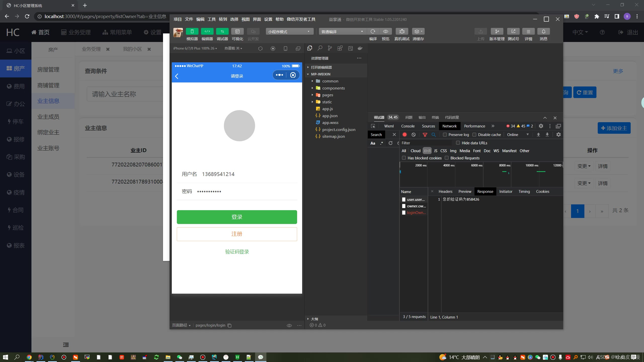Enable the Preserve log checkbox

(445, 135)
